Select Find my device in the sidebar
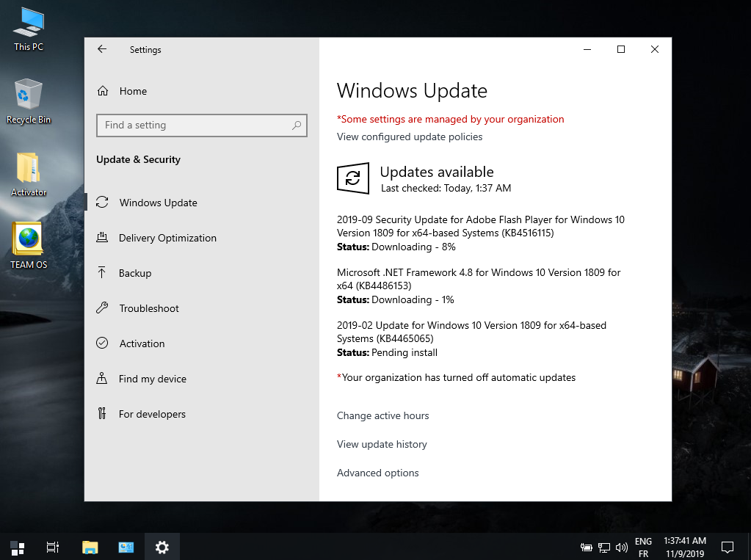The height and width of the screenshot is (560, 751). click(202, 379)
